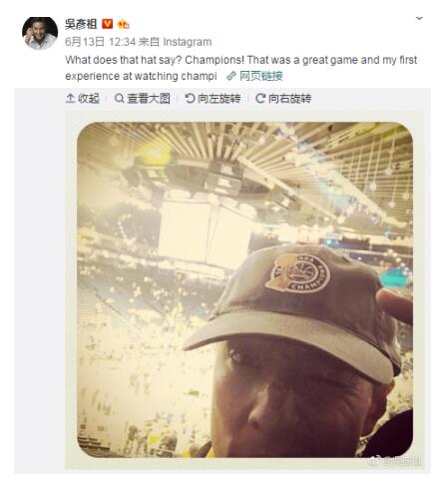This screenshot has height=481, width=448.
Task: Click the Weibo watermark on photo corner
Action: click(x=395, y=461)
